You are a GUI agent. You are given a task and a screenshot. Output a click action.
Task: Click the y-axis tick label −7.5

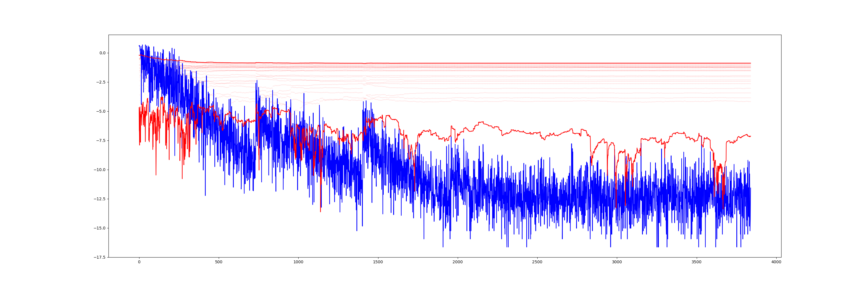101,141
